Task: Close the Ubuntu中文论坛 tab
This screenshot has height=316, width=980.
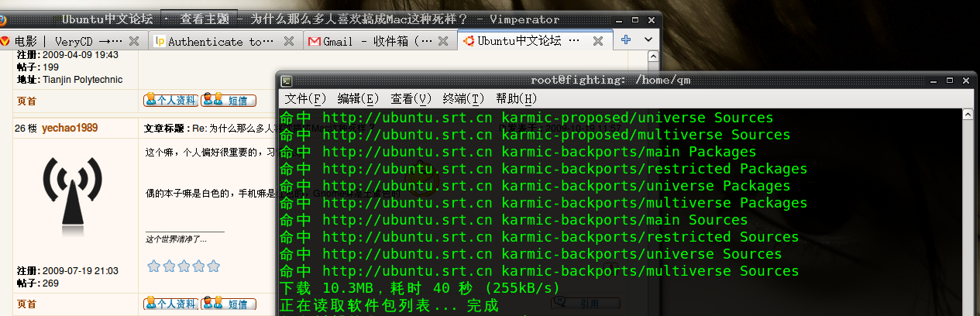Action: click(x=598, y=41)
